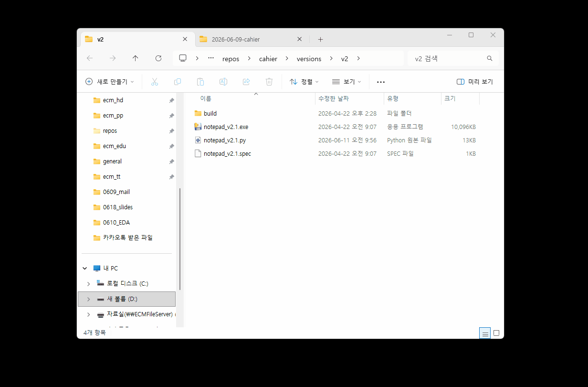Click the Delete trash can icon
588x387 pixels.
click(269, 82)
